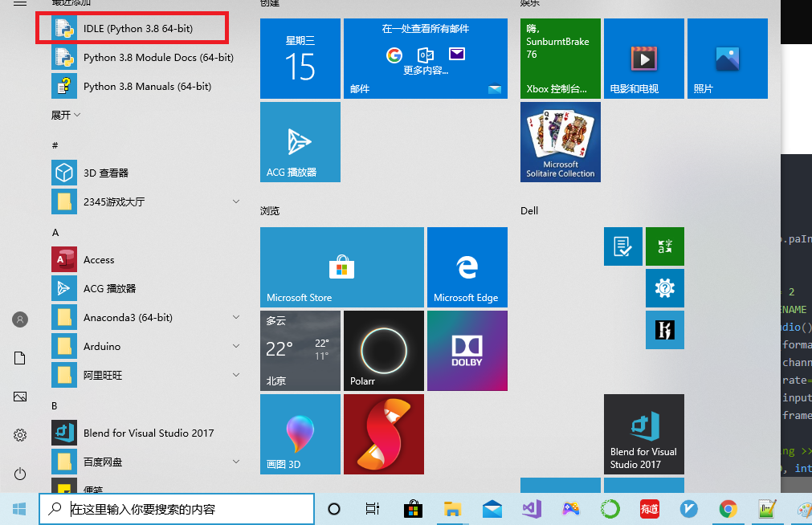Open the Microsoft Edge tile
This screenshot has width=812, height=525.
467,267
